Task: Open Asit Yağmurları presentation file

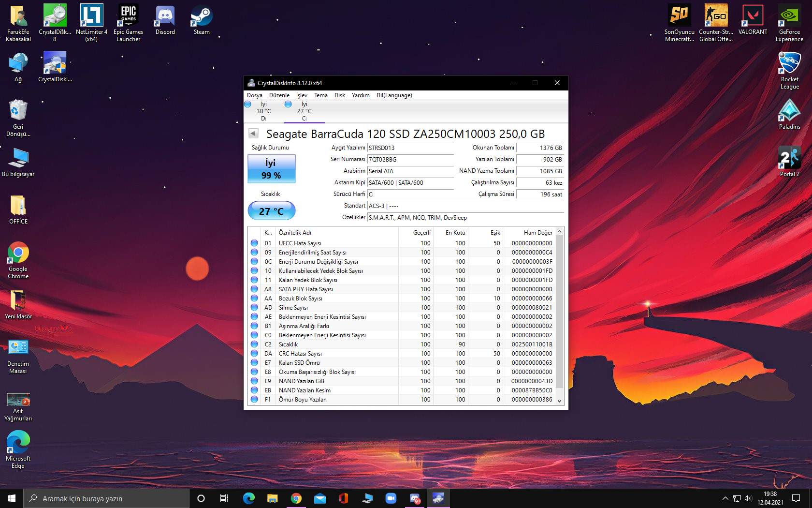Action: [18, 406]
